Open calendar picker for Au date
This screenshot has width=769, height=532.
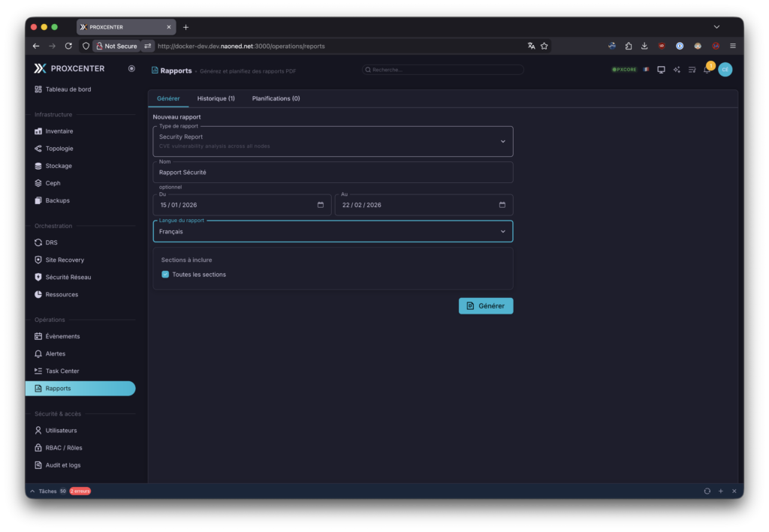[502, 205]
